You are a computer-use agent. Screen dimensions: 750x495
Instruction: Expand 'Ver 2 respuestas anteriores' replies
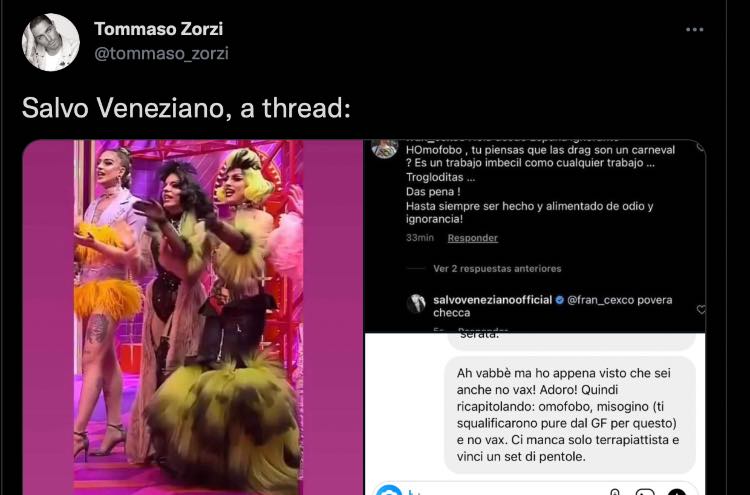497,269
